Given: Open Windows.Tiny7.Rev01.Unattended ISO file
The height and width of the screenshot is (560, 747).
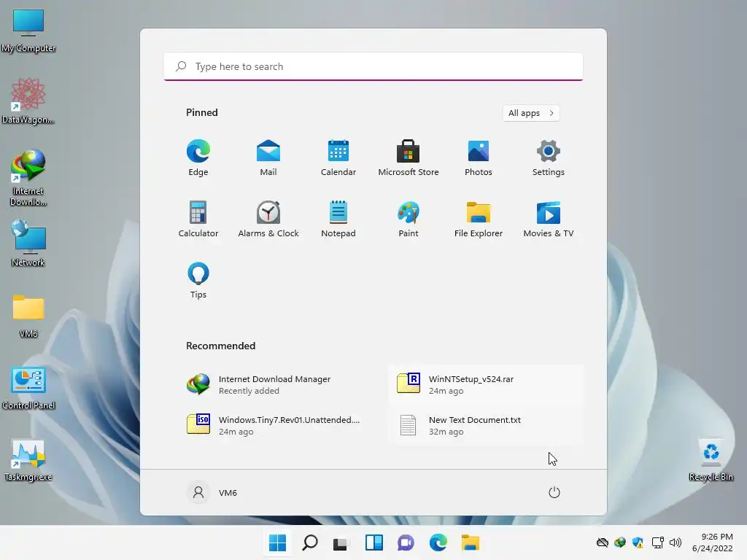Looking at the screenshot, I should [276, 425].
